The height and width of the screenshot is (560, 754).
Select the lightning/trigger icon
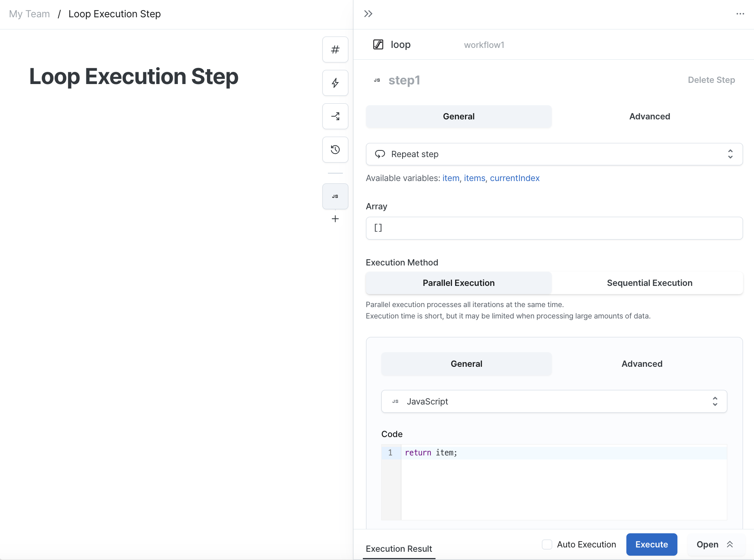coord(335,83)
